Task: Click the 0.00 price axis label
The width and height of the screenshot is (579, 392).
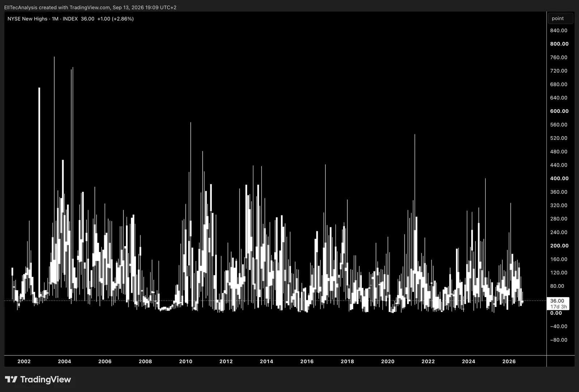Action: [556, 313]
